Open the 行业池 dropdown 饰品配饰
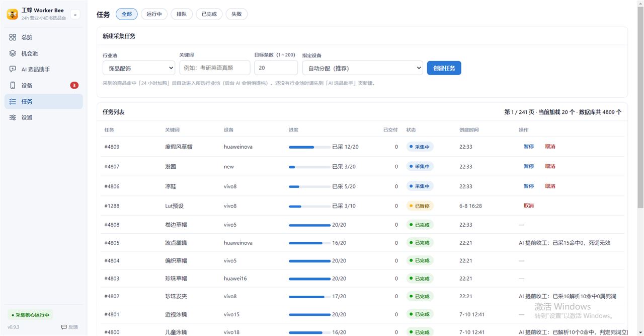Screen dimensions: 644x336 [x=139, y=68]
